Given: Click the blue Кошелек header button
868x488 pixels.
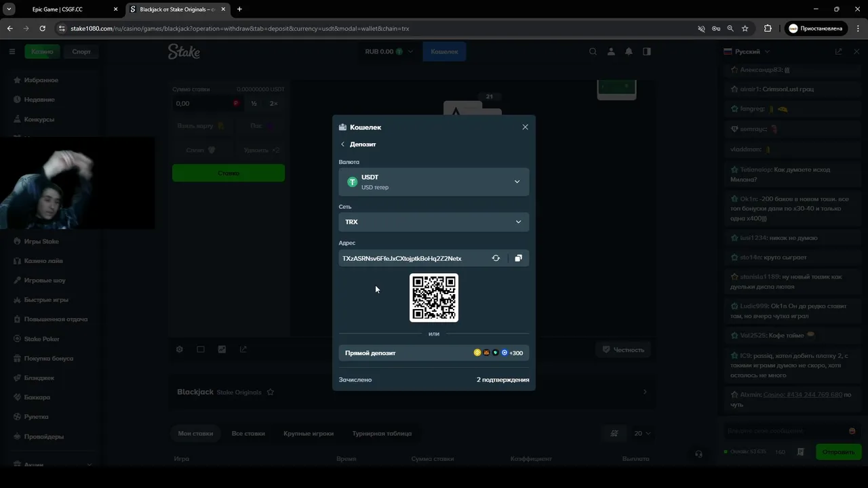Looking at the screenshot, I should 444,52.
